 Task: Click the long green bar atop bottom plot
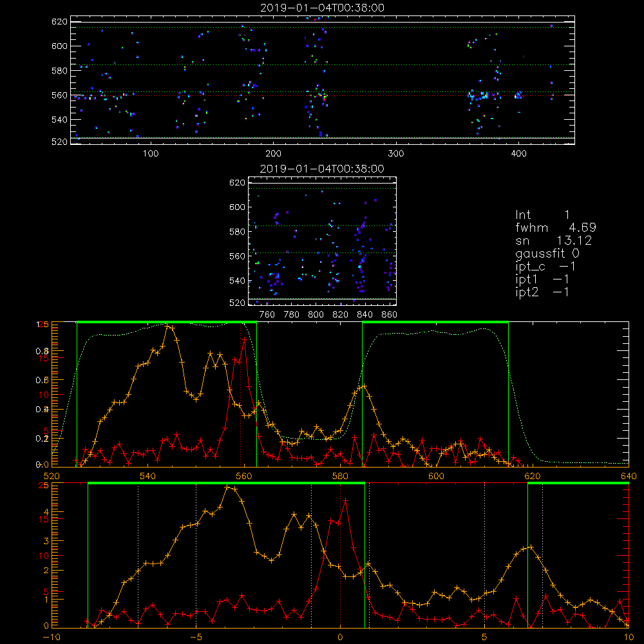226,484
